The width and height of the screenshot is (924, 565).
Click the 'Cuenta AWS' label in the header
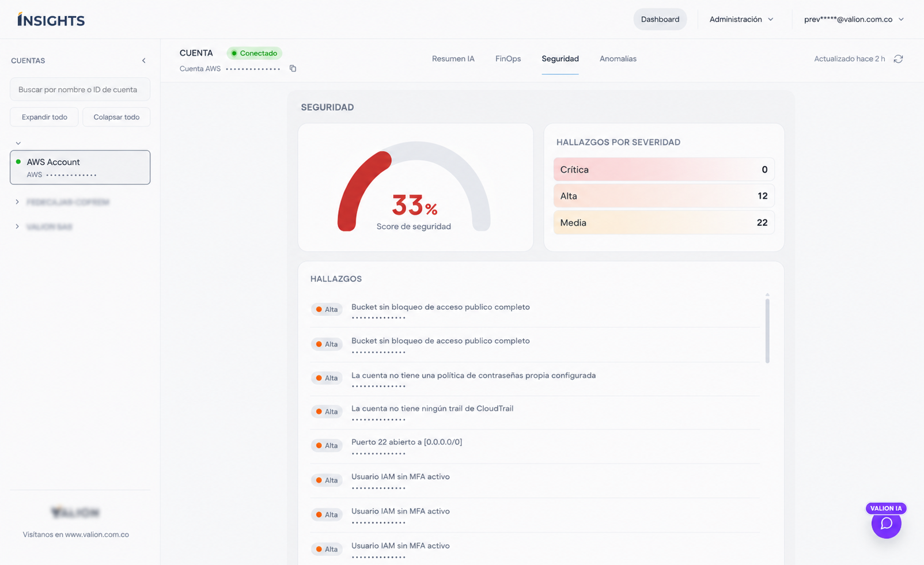[x=200, y=69]
